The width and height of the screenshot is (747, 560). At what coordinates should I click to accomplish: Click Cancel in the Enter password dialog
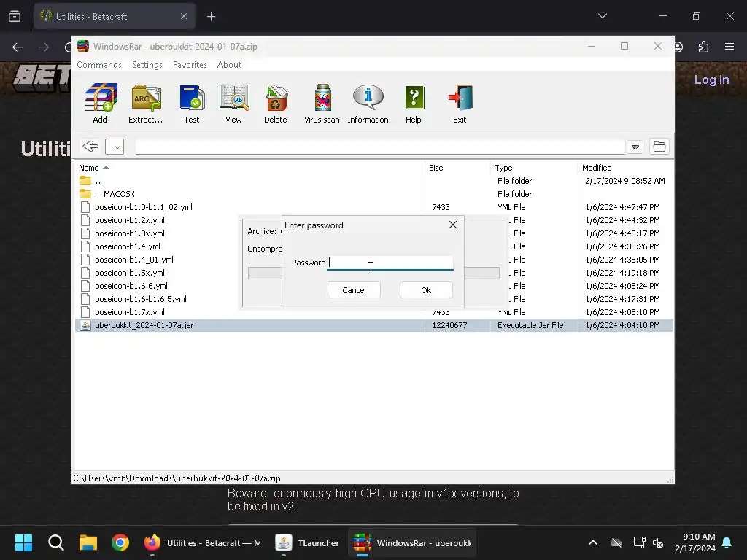coord(354,290)
